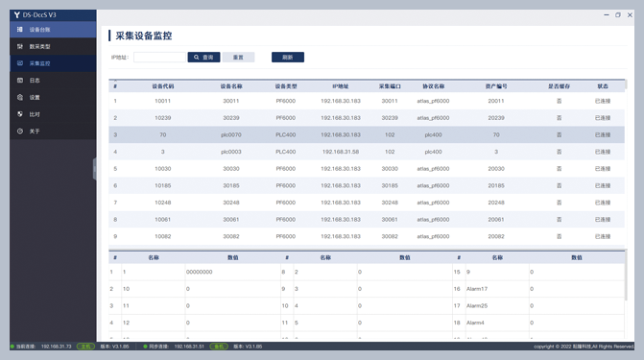Open the 设备台账 sidebar icon

click(20, 29)
